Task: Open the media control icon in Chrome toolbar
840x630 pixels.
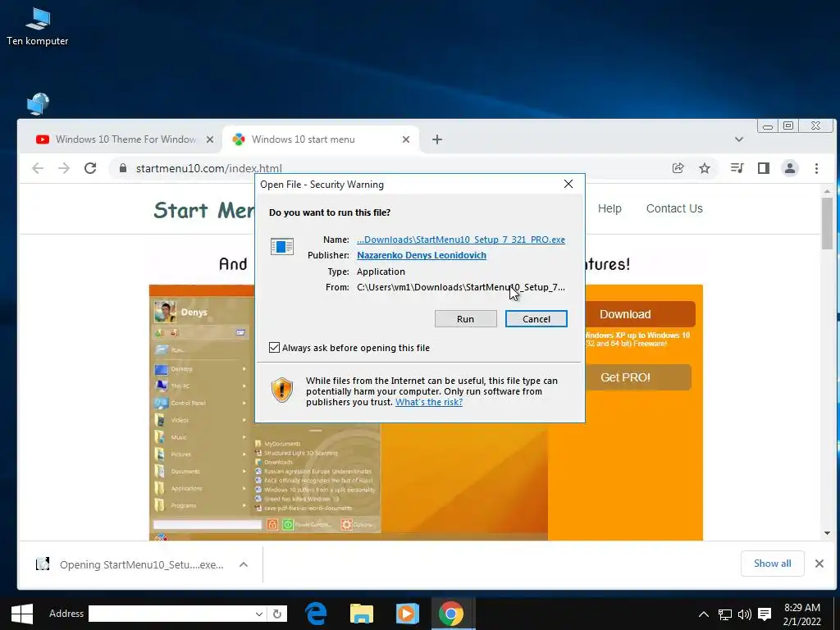Action: pyautogui.click(x=737, y=168)
